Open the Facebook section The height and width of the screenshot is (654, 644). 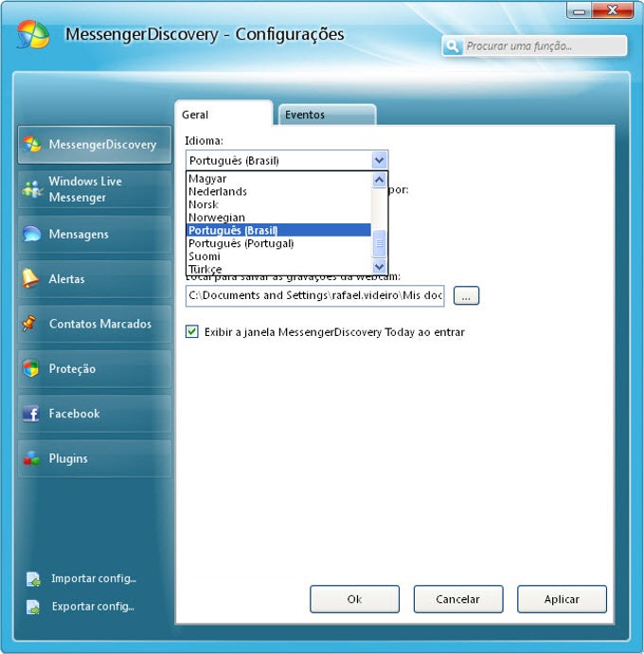95,414
